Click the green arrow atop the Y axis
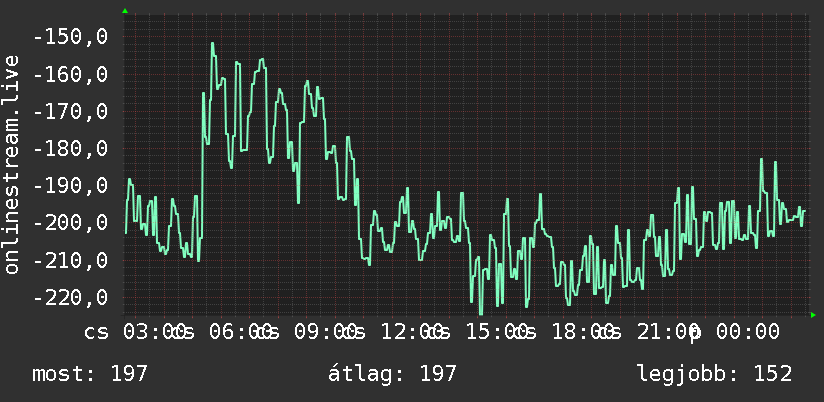Viewport: 824px width, 402px height. tap(125, 11)
